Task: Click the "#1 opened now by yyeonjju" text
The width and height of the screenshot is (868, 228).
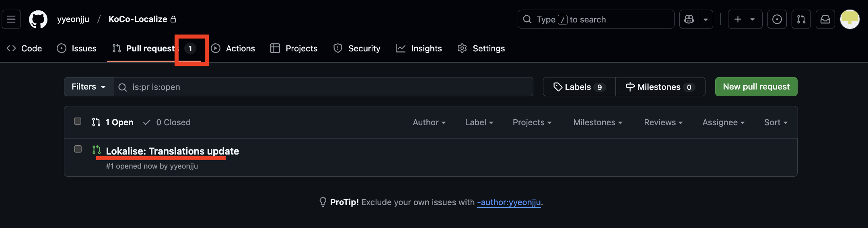Action: point(152,166)
